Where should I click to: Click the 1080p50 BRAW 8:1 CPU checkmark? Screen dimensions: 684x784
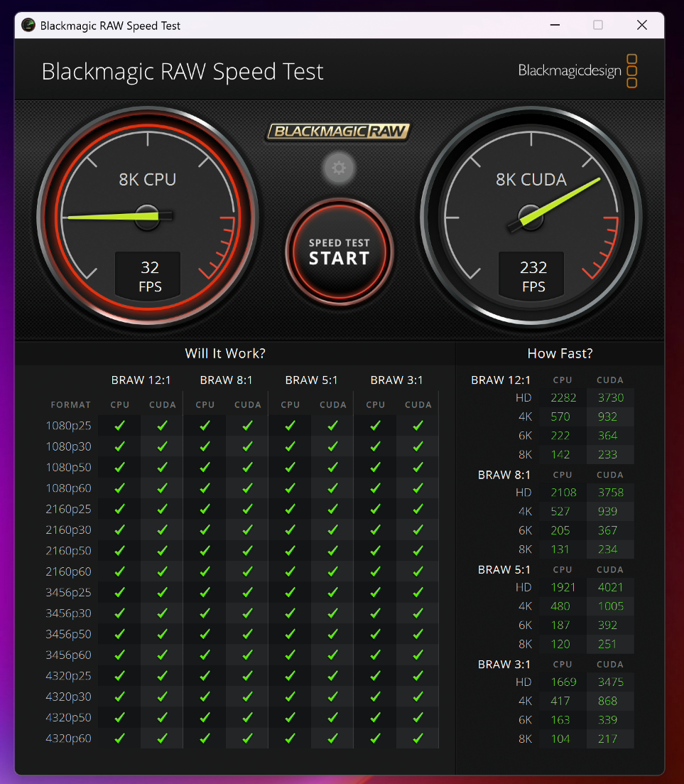coord(205,468)
